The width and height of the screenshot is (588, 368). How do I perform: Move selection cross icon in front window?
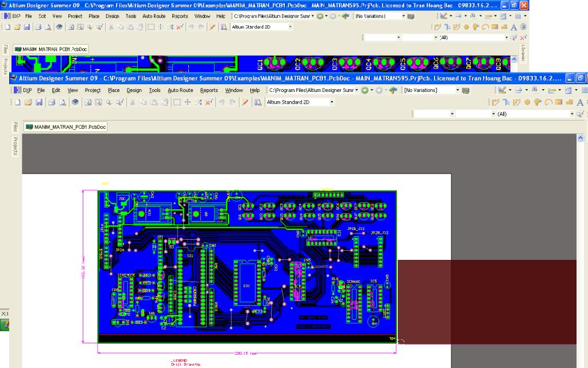tap(188, 102)
